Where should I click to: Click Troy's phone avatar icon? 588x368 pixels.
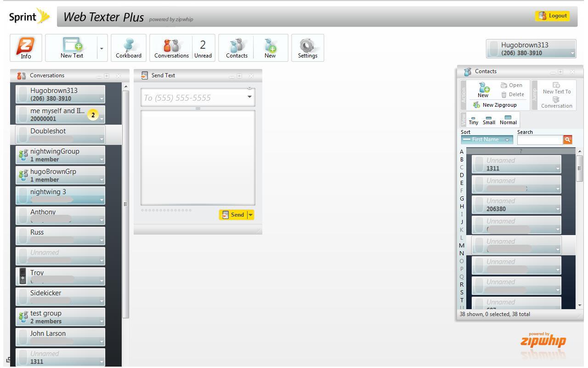23,276
